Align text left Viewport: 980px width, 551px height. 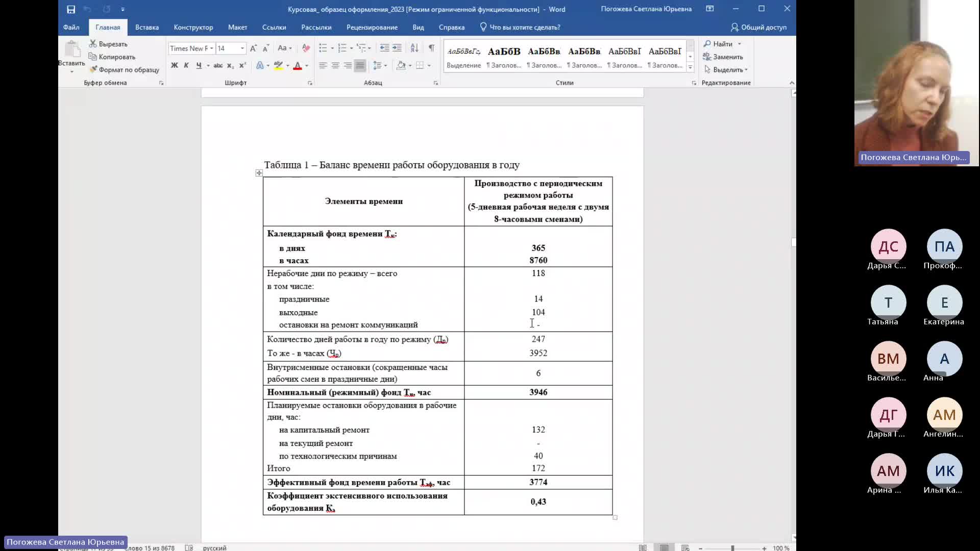pyautogui.click(x=323, y=65)
